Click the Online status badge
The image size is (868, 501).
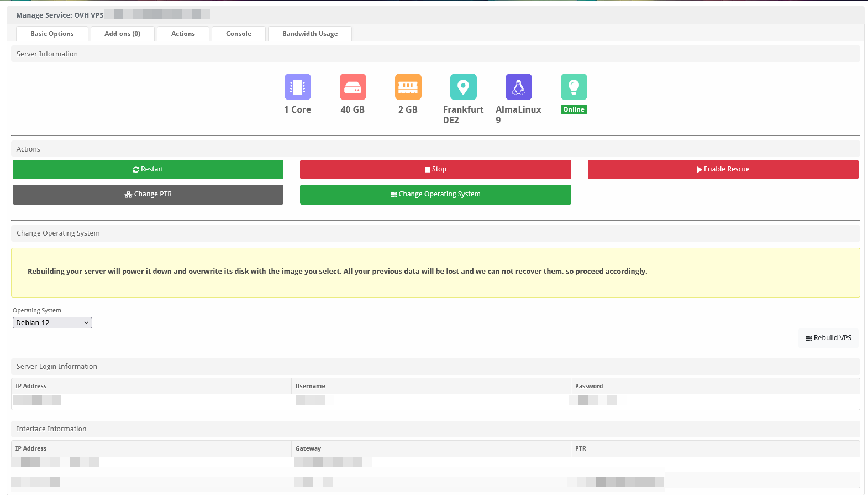574,109
